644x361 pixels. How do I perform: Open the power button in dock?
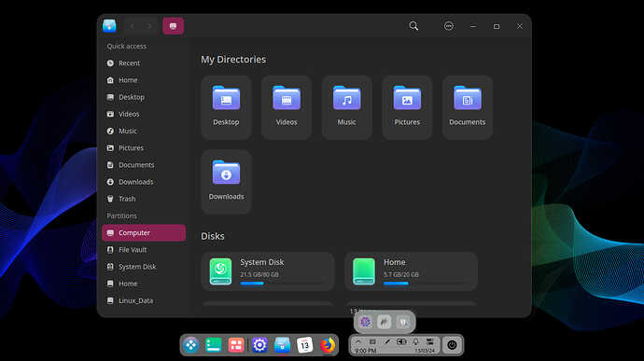tap(452, 345)
